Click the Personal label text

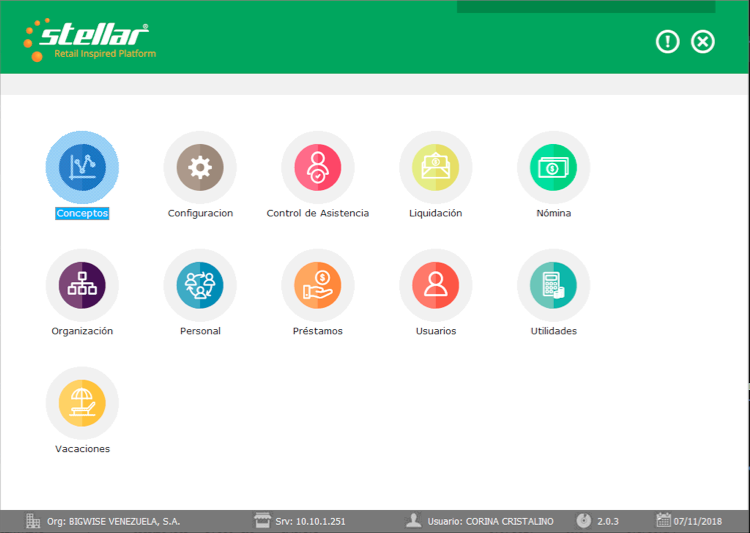200,331
